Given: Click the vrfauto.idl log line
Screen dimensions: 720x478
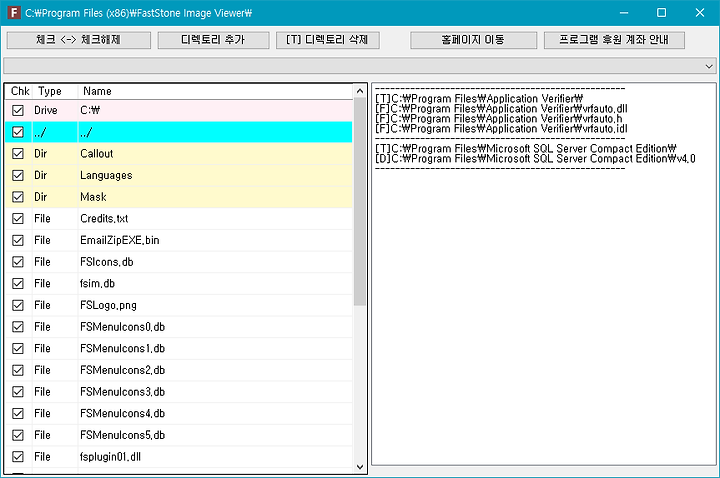Looking at the screenshot, I should click(x=501, y=129).
